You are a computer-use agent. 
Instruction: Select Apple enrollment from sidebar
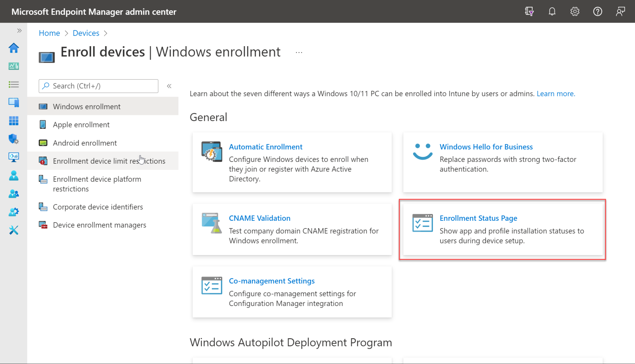coord(81,124)
